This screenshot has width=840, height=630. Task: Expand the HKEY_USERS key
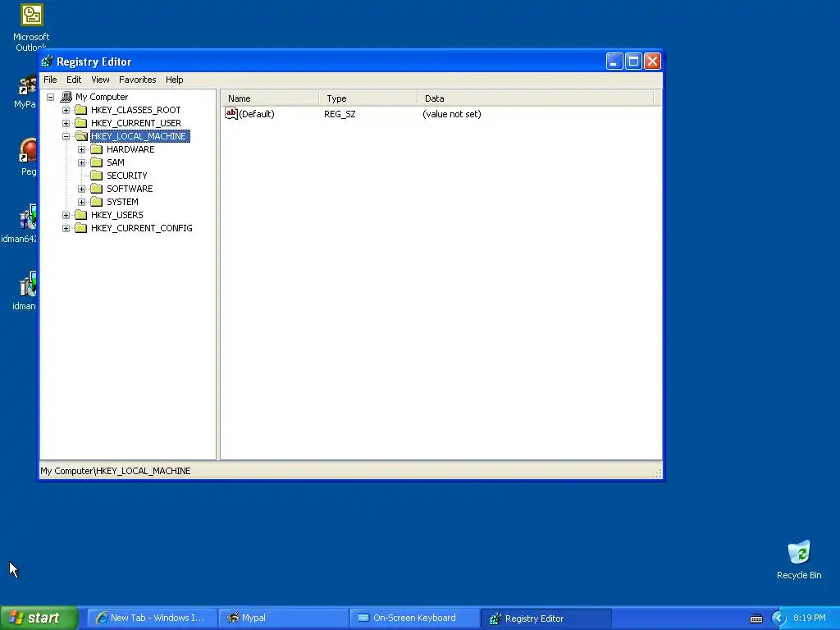coord(66,215)
